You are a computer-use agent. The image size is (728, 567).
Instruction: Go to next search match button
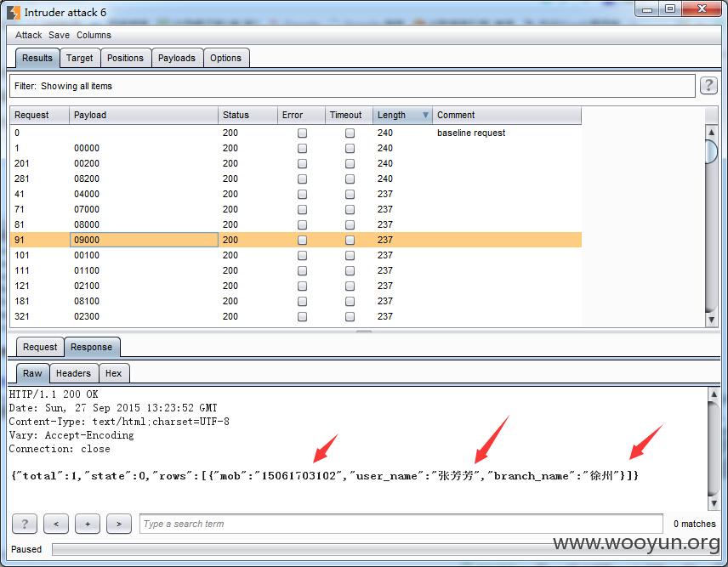pos(119,524)
